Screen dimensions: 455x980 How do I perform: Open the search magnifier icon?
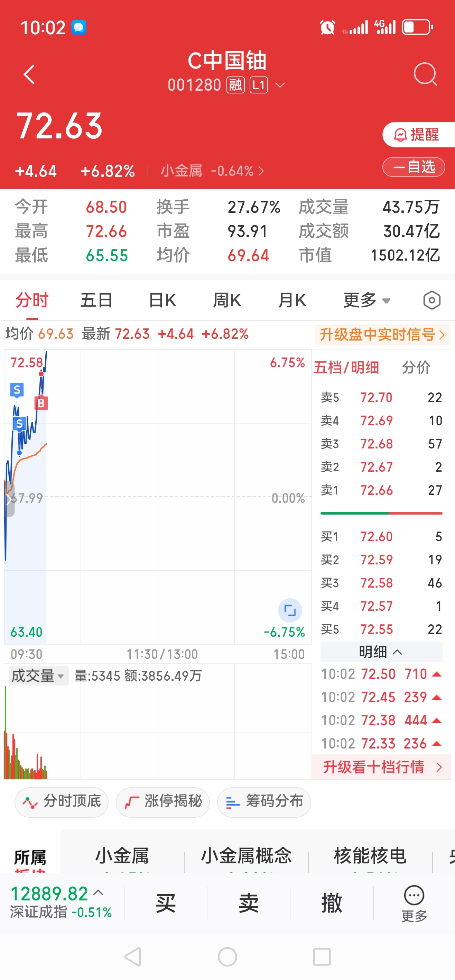point(425,74)
